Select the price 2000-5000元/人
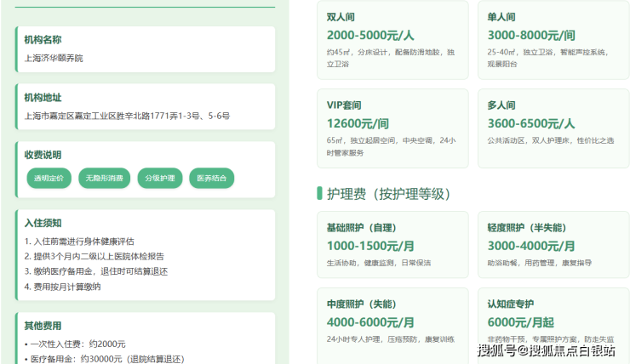This screenshot has height=364, width=630. pos(370,36)
